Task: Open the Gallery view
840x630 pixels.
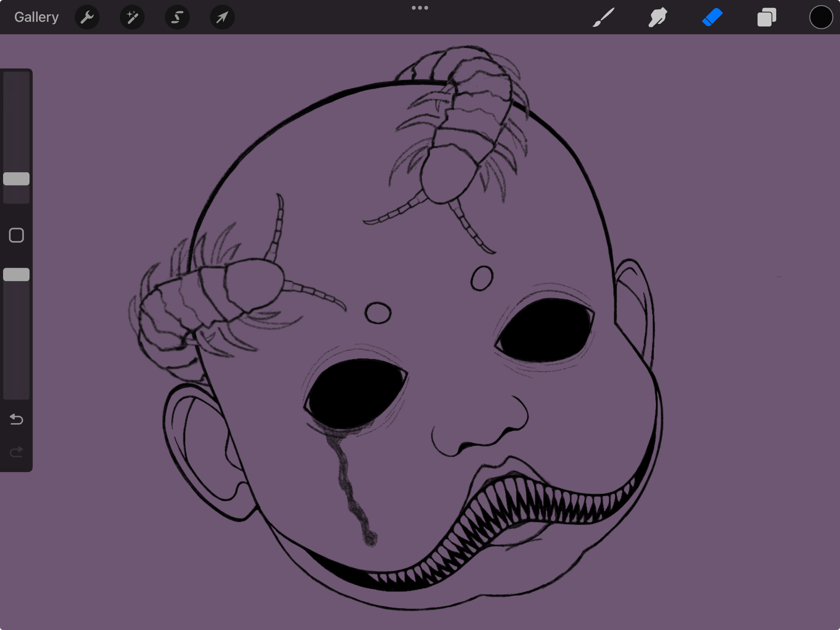Action: (x=36, y=17)
